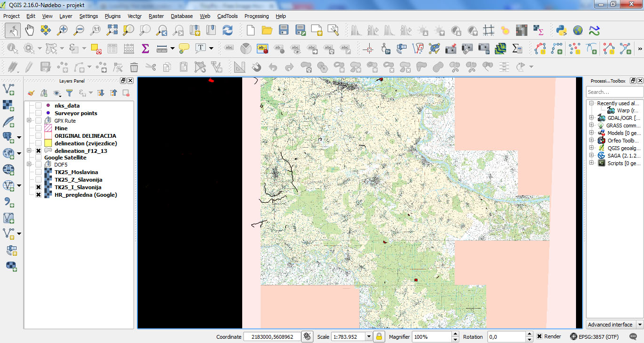This screenshot has height=343, width=644.
Task: Toggle the Render checkbox in status bar
Action: click(539, 336)
